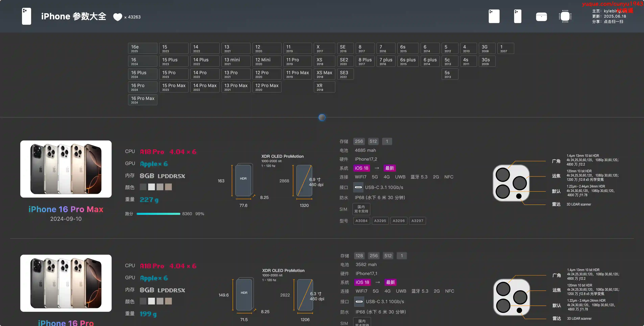
Task: Click the white titanium color swatch
Action: pos(152,187)
